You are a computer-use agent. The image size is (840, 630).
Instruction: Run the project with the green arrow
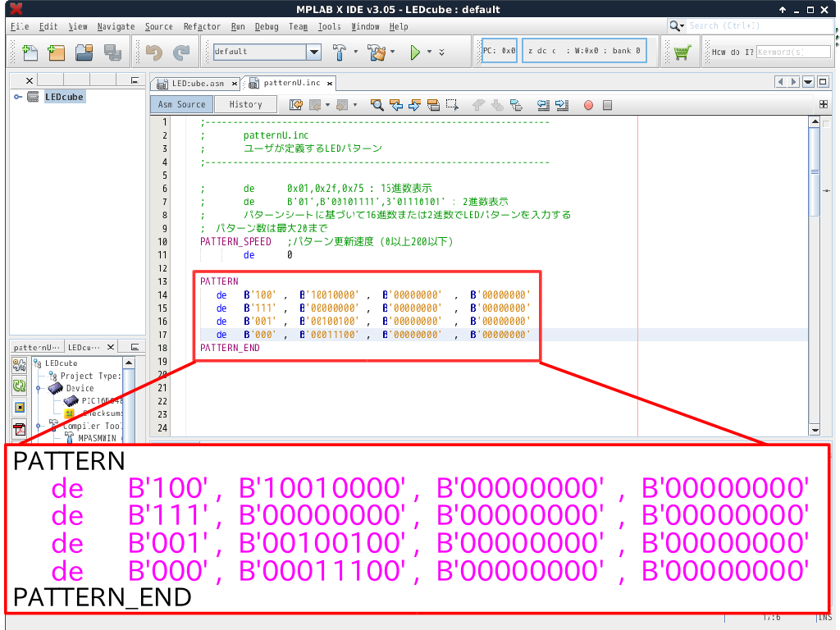(x=414, y=52)
